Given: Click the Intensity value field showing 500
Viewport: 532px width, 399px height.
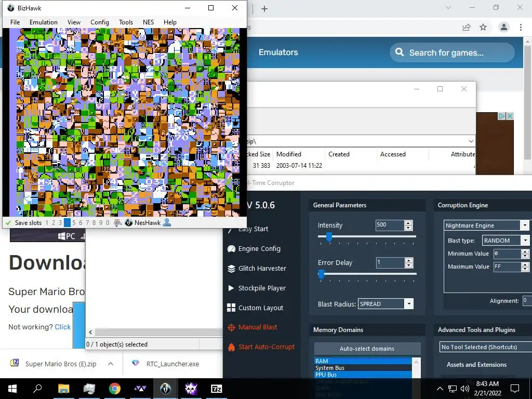Looking at the screenshot, I should tap(390, 225).
